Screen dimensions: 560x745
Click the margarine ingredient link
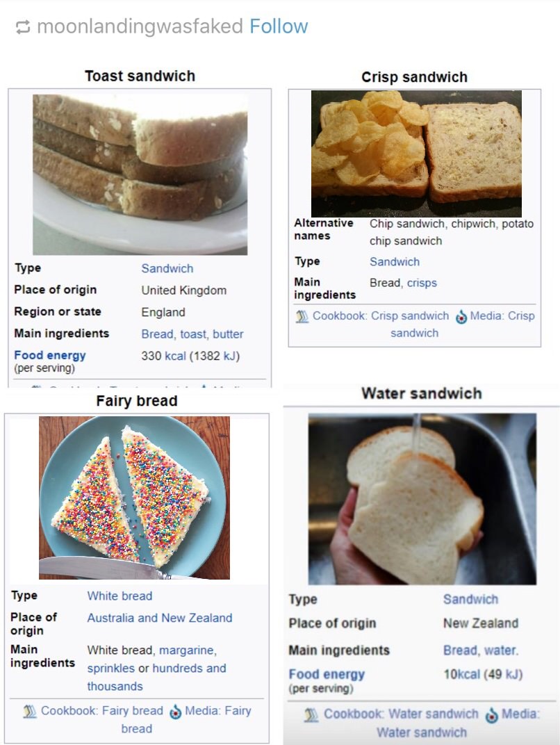[x=188, y=650]
